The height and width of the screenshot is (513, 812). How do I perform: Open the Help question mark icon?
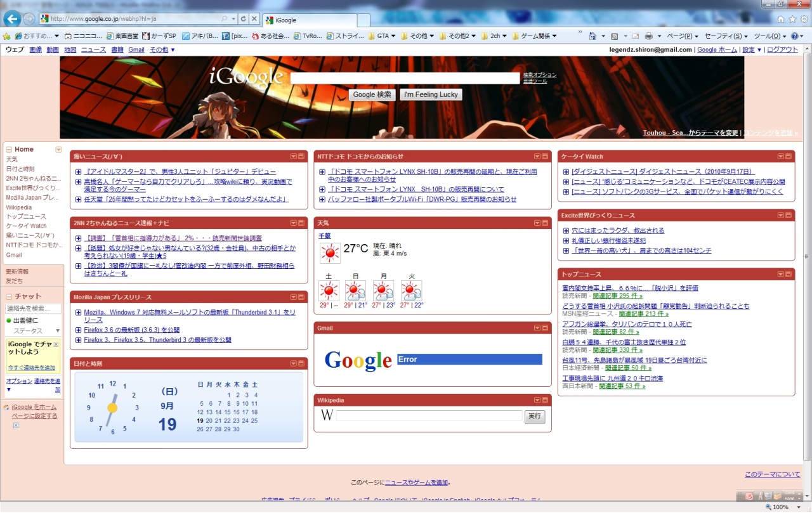794,36
